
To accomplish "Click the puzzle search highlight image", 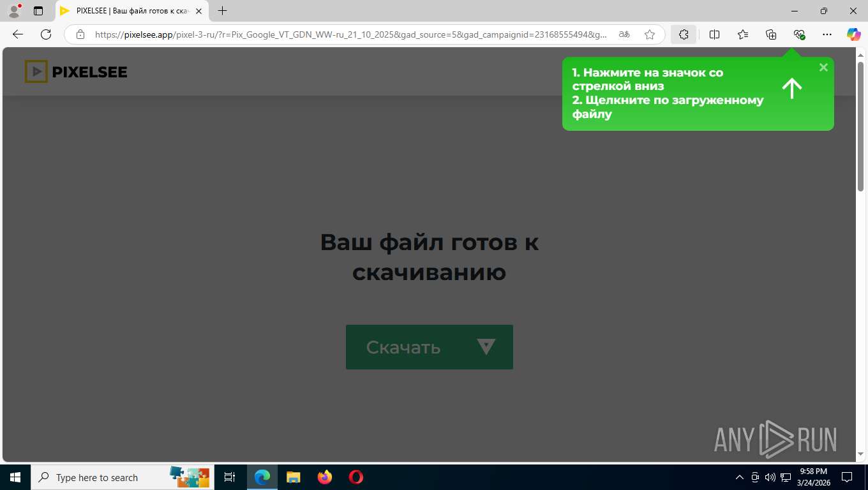I will [x=189, y=477].
